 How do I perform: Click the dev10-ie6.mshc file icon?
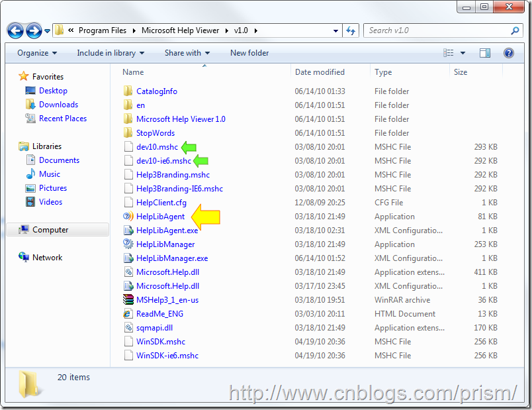coord(128,160)
